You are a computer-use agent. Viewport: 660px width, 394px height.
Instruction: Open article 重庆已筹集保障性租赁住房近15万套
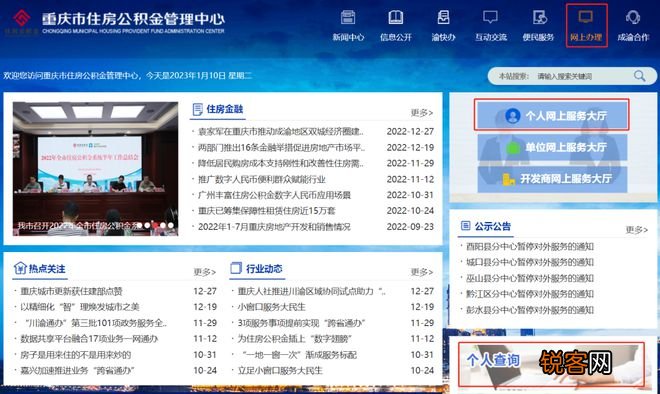(x=266, y=210)
